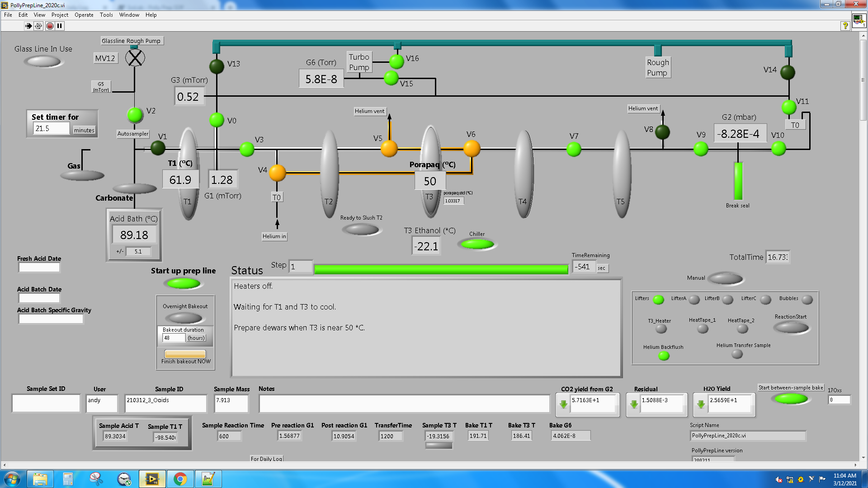Toggle valve V16 indicator
Screen dimensions: 868x488
[x=396, y=61]
